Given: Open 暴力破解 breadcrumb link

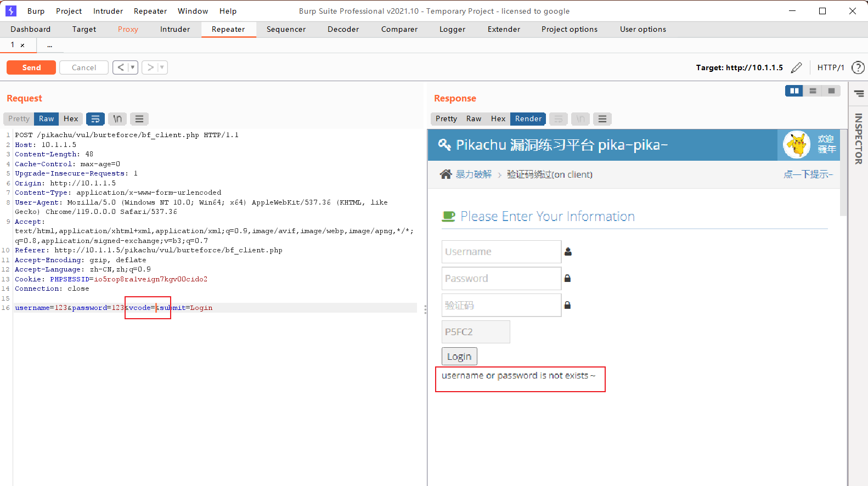Looking at the screenshot, I should click(474, 174).
